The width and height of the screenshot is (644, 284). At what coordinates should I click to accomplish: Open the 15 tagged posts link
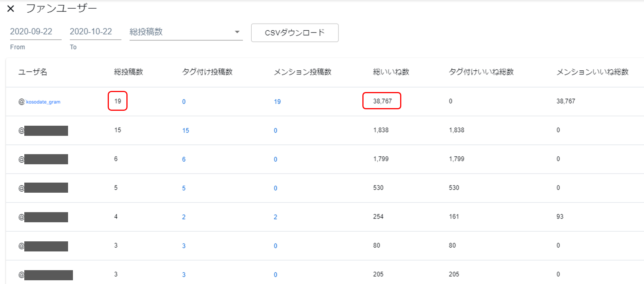[185, 131]
